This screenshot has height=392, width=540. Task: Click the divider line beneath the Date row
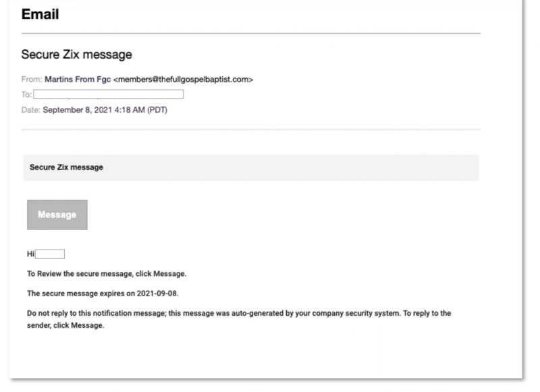coord(250,129)
